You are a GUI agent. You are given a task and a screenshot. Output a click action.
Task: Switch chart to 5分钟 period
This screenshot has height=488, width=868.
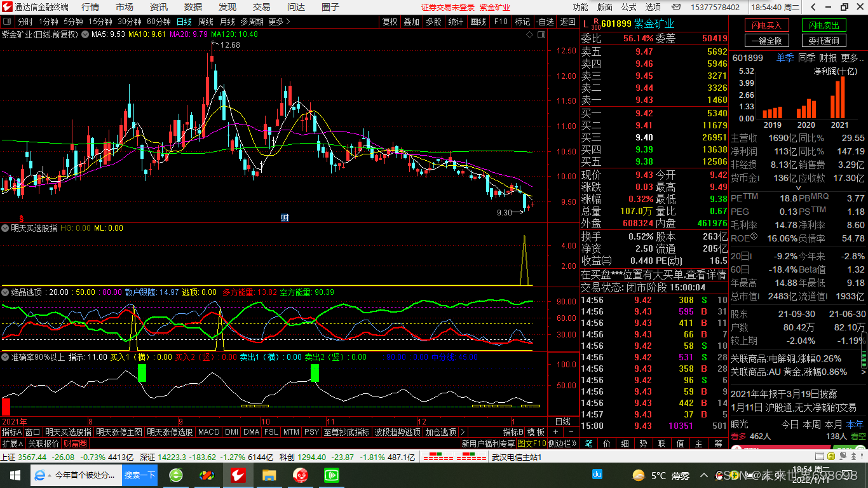click(x=73, y=22)
